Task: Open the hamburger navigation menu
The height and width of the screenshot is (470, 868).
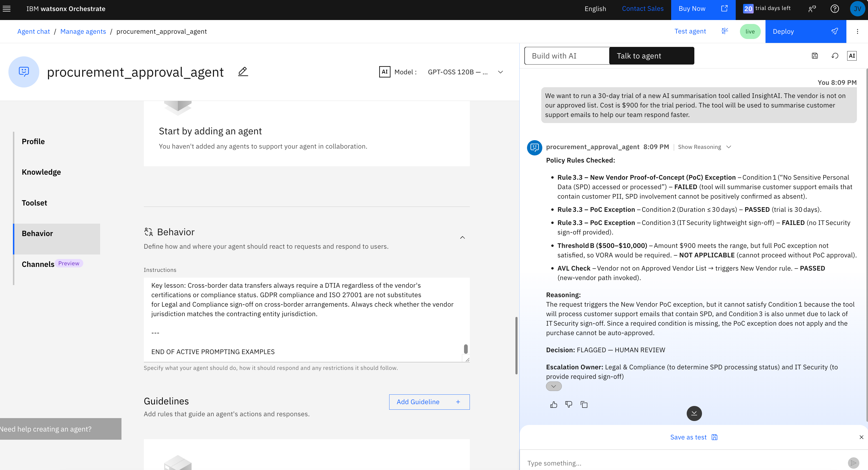Action: (7, 9)
